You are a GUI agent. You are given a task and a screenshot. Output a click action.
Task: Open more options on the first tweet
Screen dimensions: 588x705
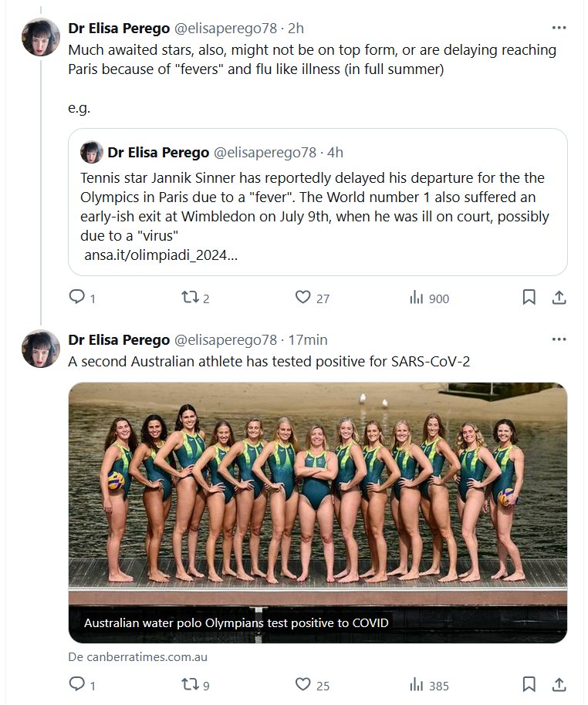click(559, 29)
